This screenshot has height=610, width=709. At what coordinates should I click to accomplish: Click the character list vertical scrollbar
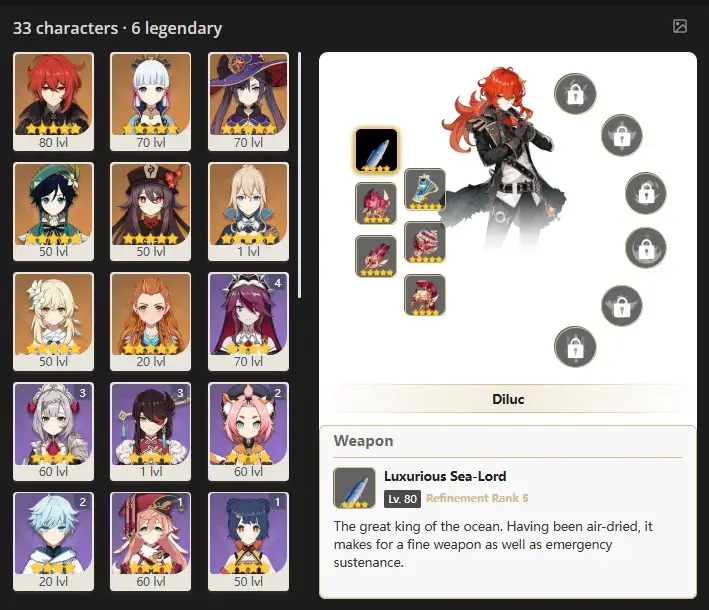[x=299, y=175]
